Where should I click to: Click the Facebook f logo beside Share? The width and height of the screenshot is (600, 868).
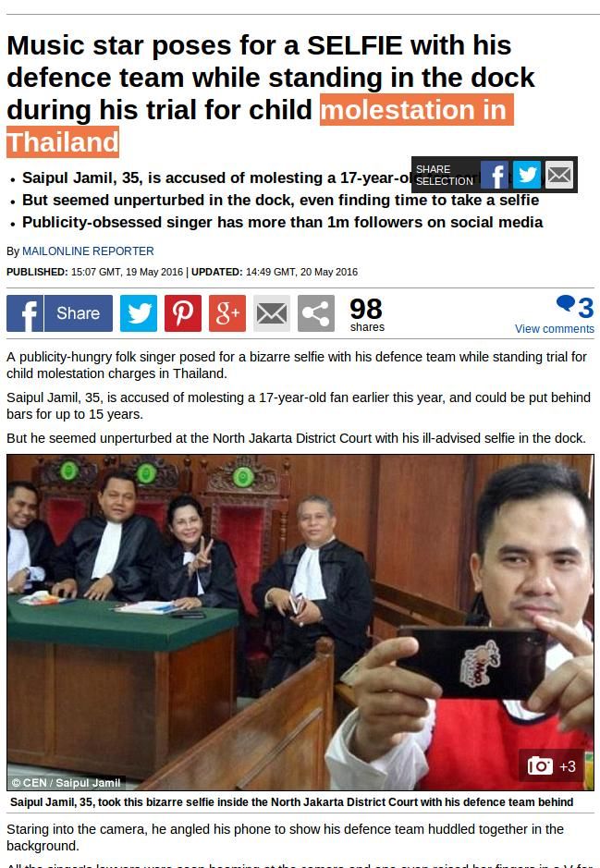pos(25,313)
